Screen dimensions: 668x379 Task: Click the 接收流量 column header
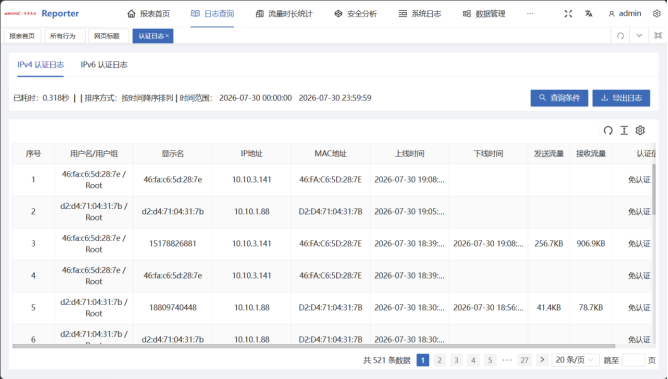click(591, 154)
